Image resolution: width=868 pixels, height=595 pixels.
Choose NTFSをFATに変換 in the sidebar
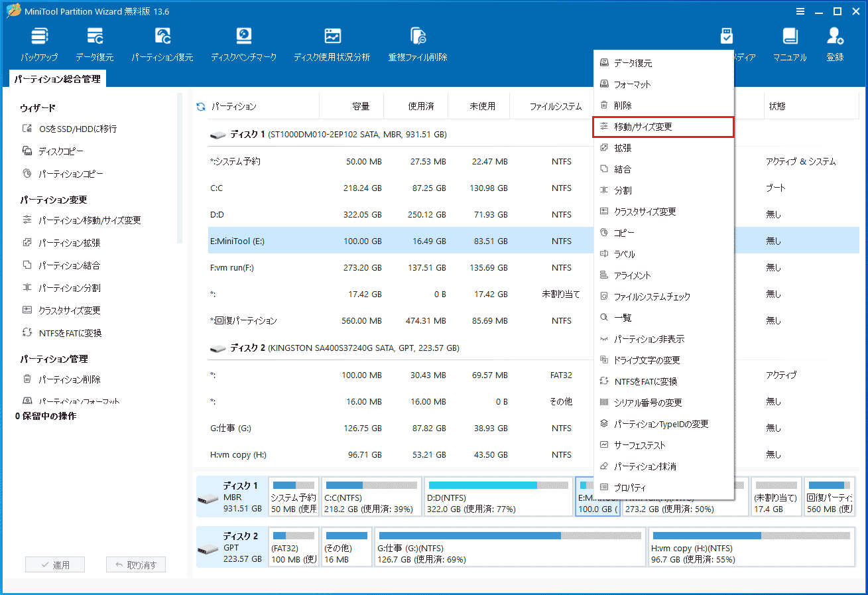(62, 333)
